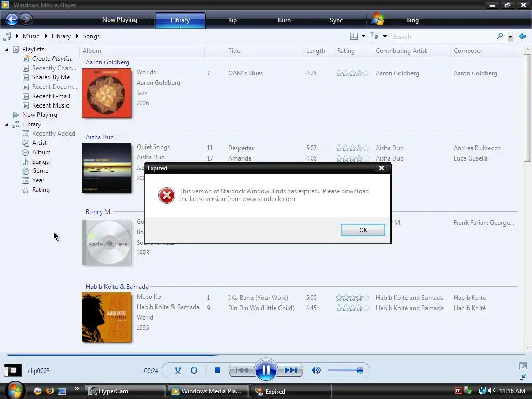The height and width of the screenshot is (399, 532).
Task: Open the search options dropdown arrow
Action: 510,37
